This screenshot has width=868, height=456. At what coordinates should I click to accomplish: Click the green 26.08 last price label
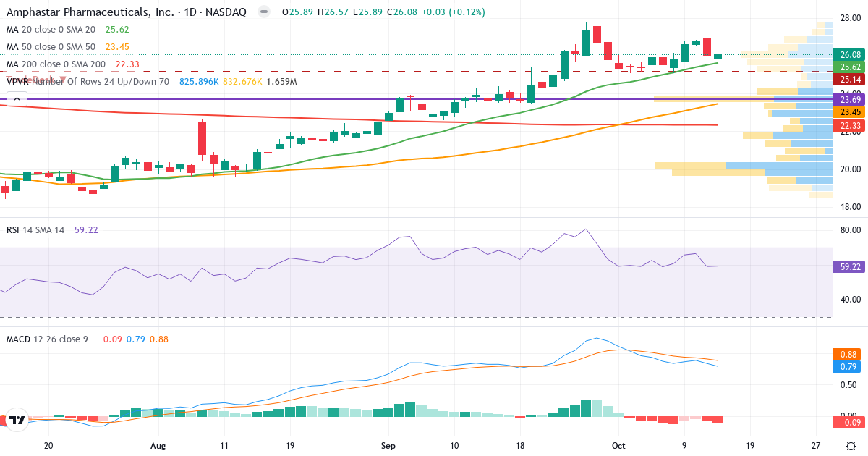click(849, 55)
